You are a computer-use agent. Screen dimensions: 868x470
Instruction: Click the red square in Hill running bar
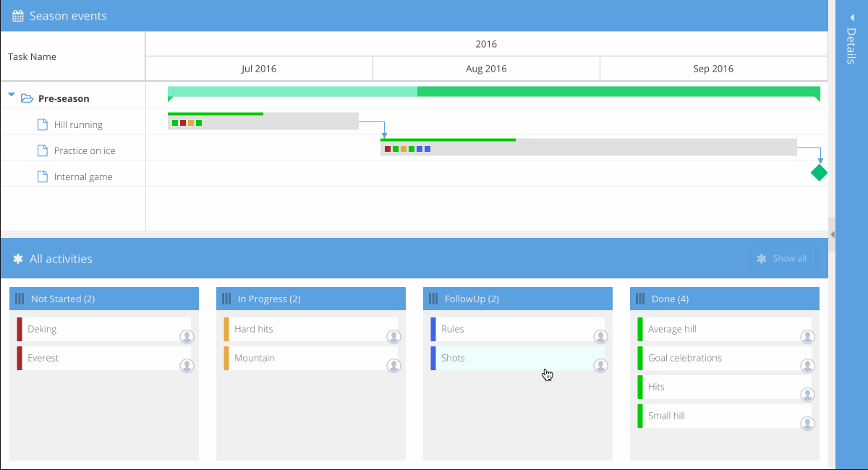[x=183, y=123]
